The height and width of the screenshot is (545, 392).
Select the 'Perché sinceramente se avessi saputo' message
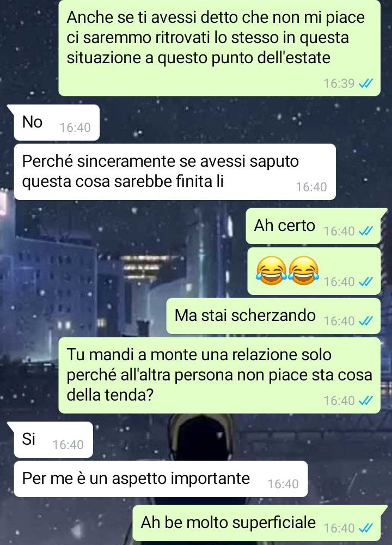click(175, 172)
